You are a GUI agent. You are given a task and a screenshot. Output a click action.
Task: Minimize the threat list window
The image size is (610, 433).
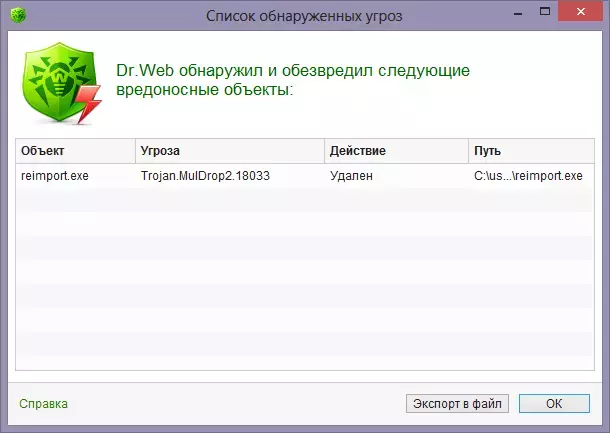[518, 13]
